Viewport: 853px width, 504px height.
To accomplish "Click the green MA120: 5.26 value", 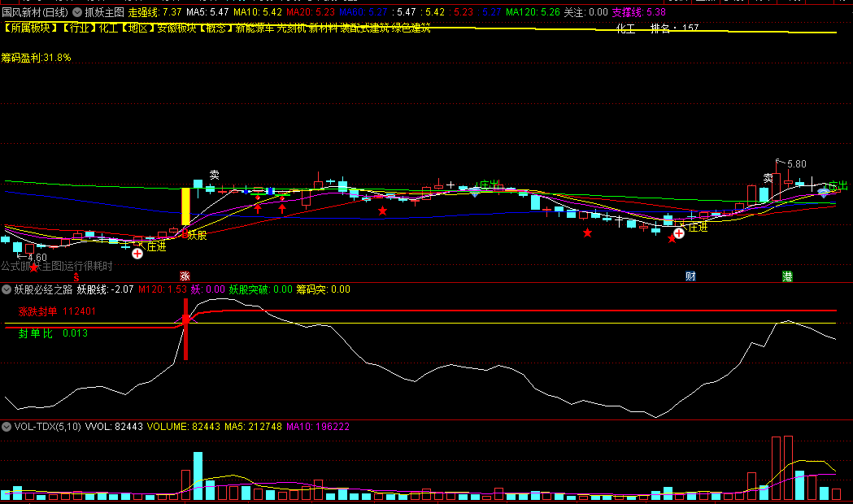I will (x=533, y=12).
